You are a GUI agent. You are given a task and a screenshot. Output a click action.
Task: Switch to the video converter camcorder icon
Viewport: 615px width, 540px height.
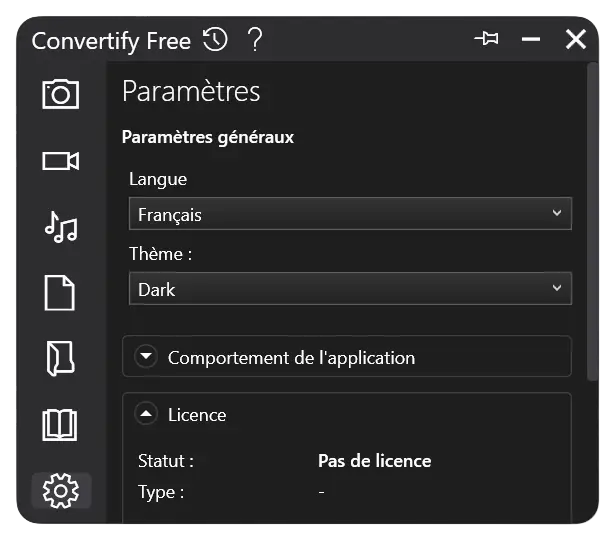[x=60, y=161]
